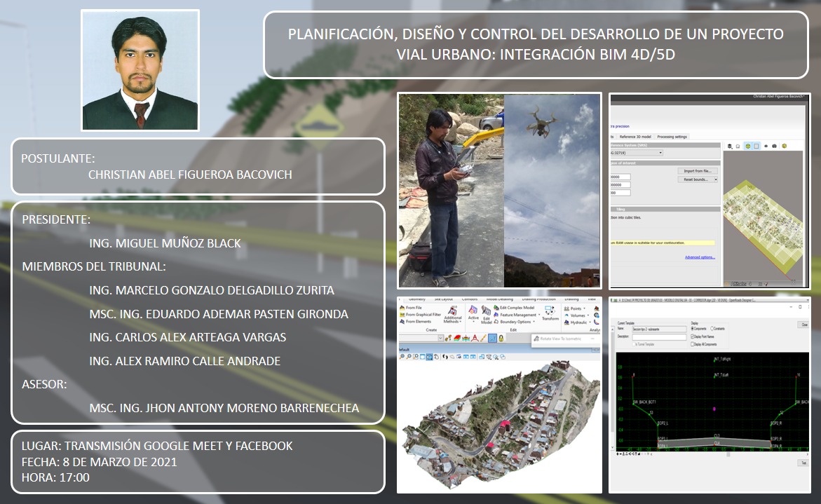Viewport: 821px width, 504px height.
Task: Open Boundary Options dropdown
Action: click(x=514, y=322)
